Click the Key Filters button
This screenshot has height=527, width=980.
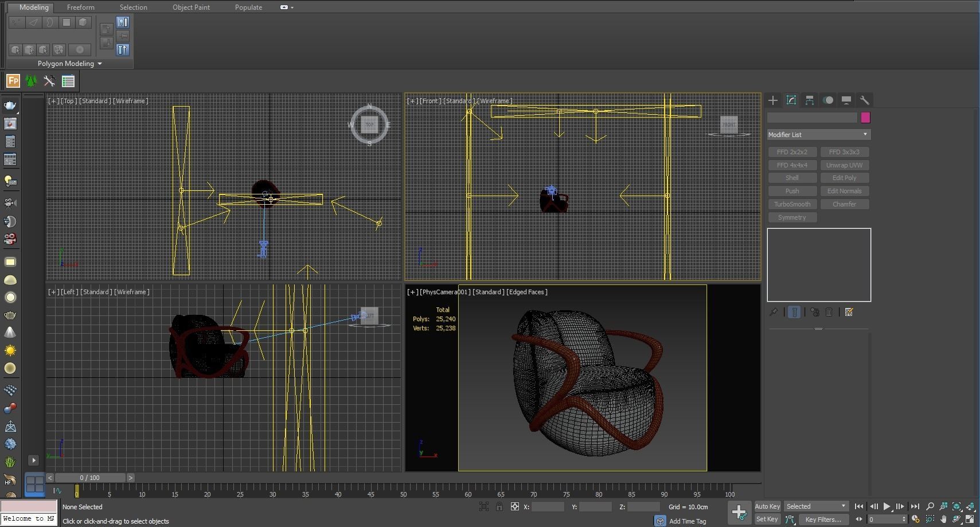coord(823,520)
